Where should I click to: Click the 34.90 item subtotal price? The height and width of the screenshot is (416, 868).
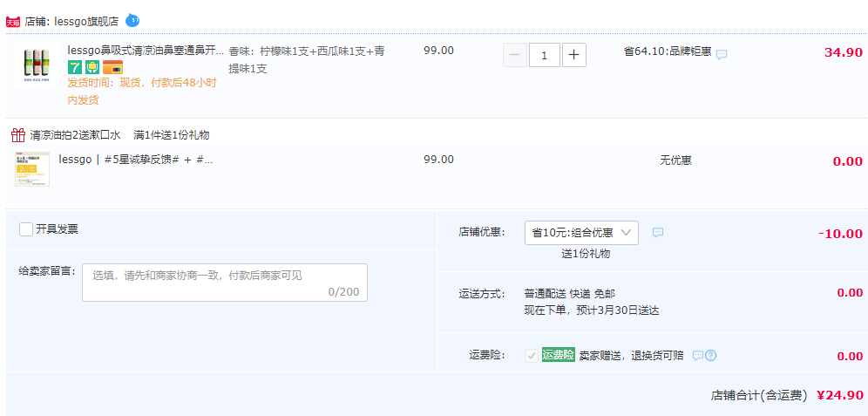coord(844,52)
